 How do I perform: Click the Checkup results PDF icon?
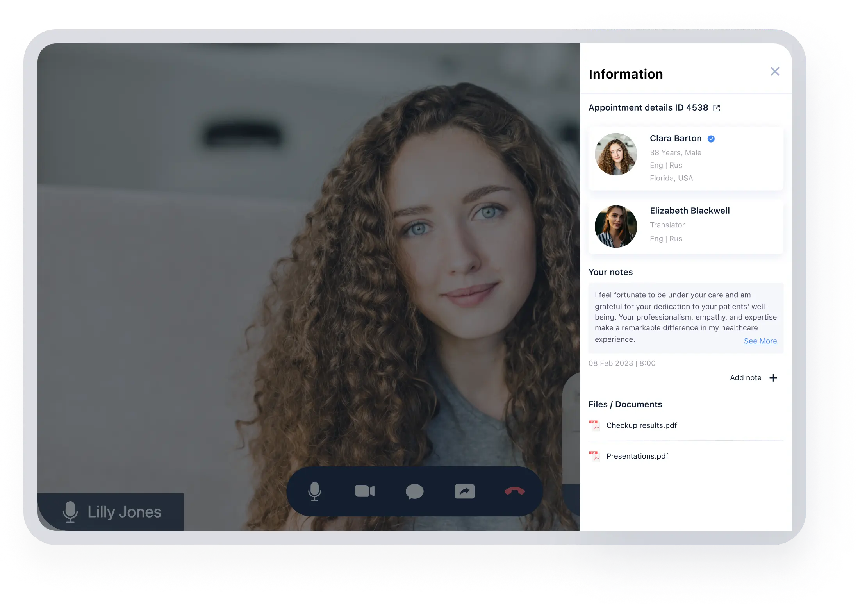[x=594, y=425]
